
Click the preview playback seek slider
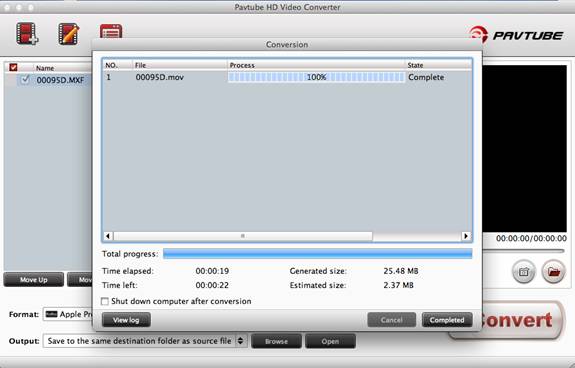pos(524,251)
